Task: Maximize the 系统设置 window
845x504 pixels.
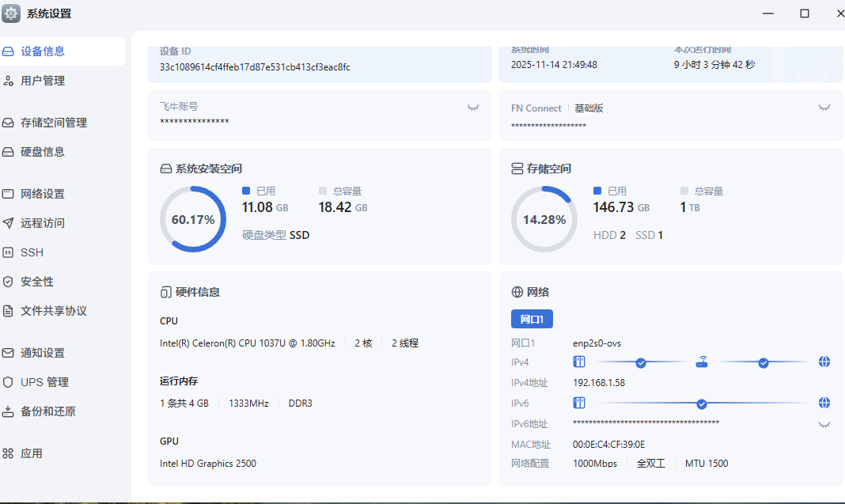Action: click(x=805, y=13)
